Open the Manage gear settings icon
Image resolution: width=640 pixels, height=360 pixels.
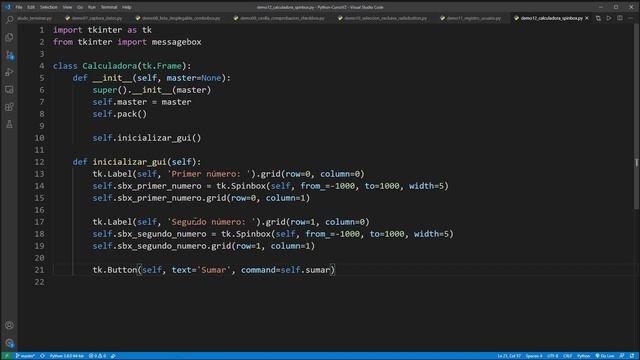[9, 343]
